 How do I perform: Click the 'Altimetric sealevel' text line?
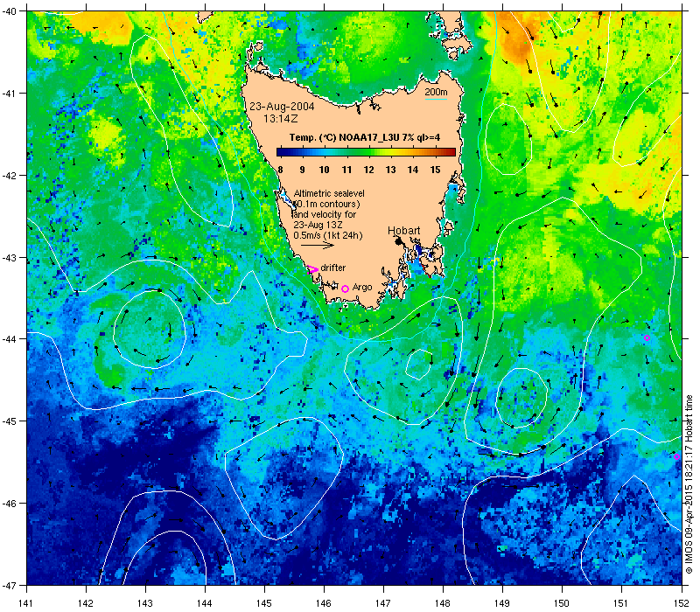click(329, 193)
